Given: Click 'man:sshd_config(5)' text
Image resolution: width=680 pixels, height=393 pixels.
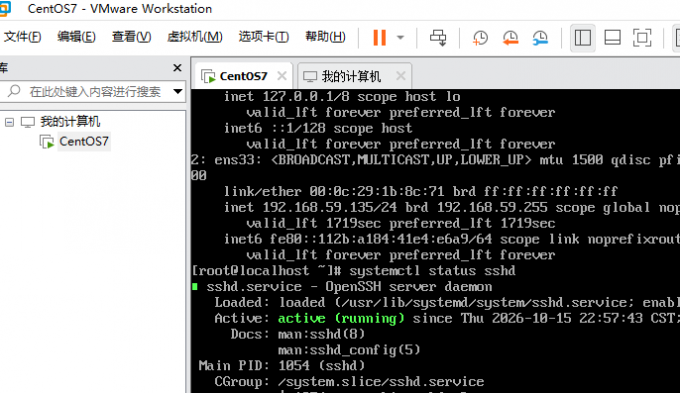Looking at the screenshot, I should tap(349, 350).
